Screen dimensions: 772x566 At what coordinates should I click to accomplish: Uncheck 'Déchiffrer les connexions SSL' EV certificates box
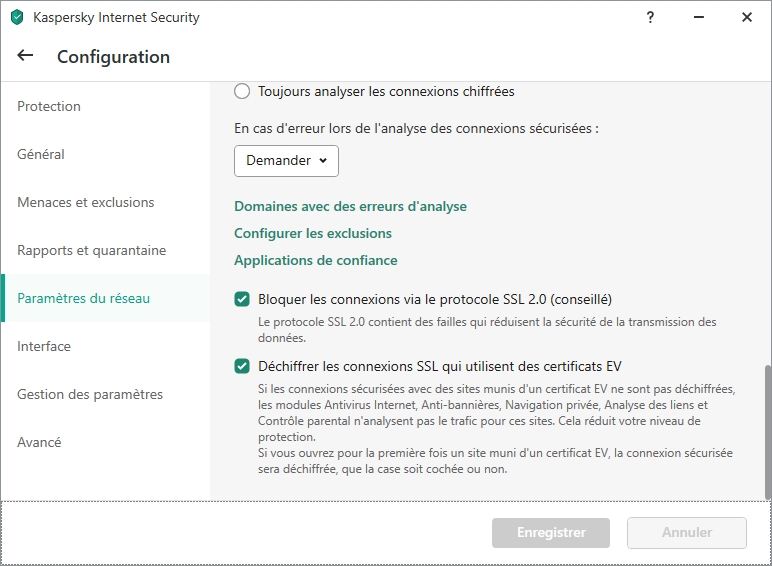point(242,366)
